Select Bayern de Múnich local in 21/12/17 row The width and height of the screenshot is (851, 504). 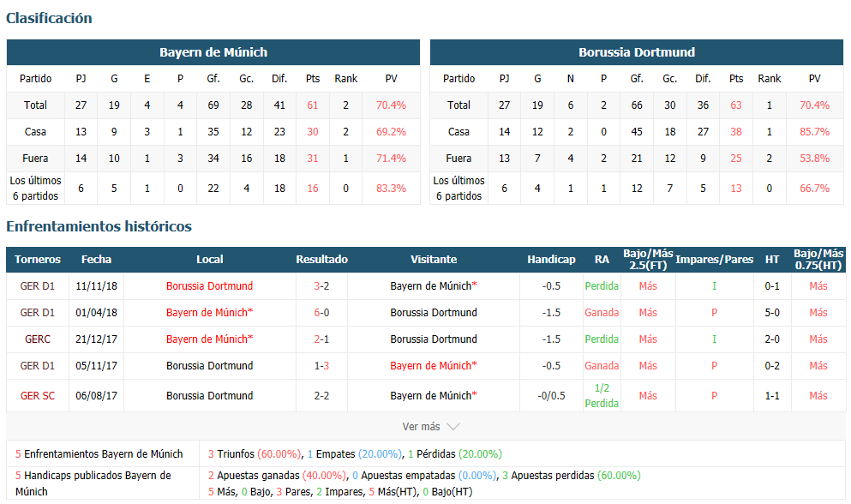(209, 339)
